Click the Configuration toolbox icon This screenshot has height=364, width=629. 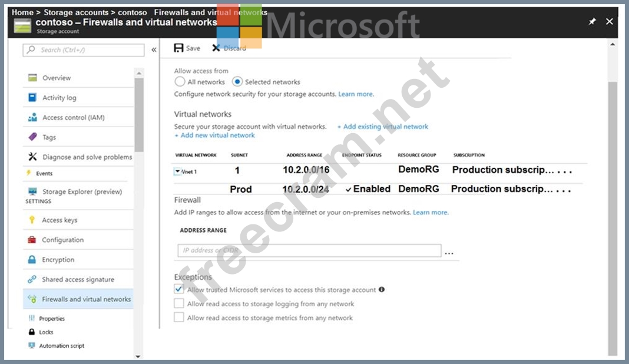32,240
